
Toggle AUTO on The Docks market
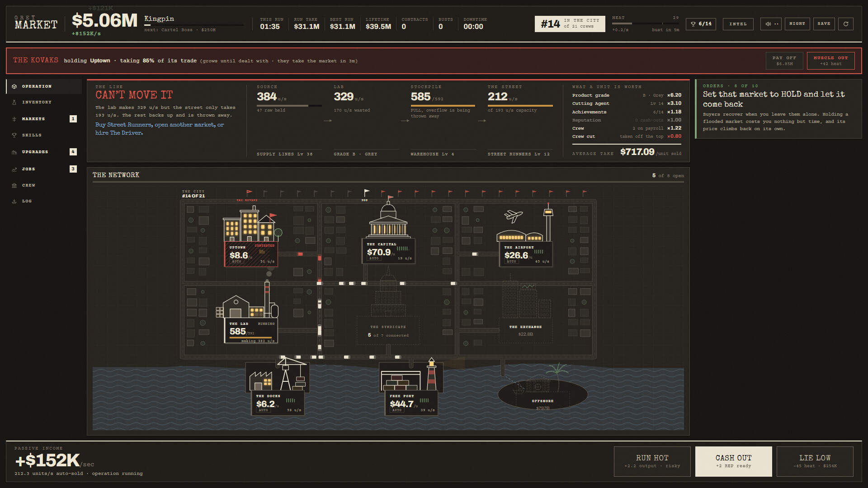263,410
